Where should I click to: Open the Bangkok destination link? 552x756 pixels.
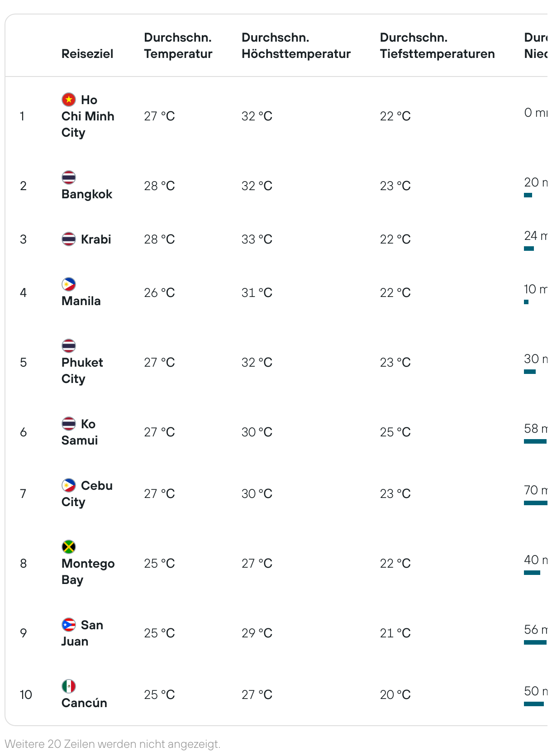[x=87, y=194]
